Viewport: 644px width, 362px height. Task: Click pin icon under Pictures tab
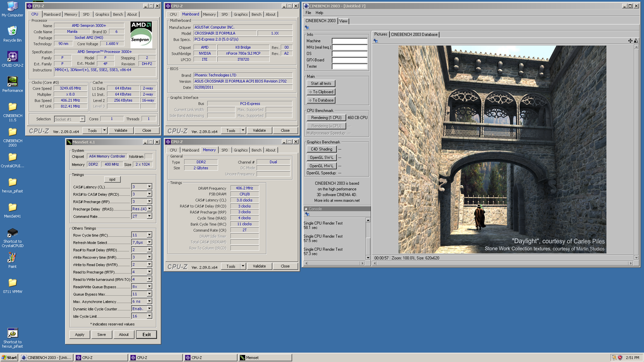coord(376,41)
